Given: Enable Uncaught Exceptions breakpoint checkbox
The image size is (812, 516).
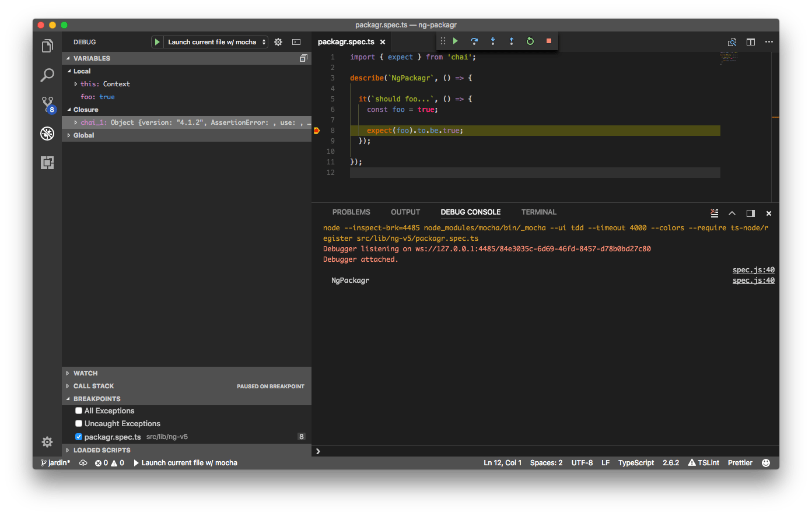Looking at the screenshot, I should click(79, 424).
